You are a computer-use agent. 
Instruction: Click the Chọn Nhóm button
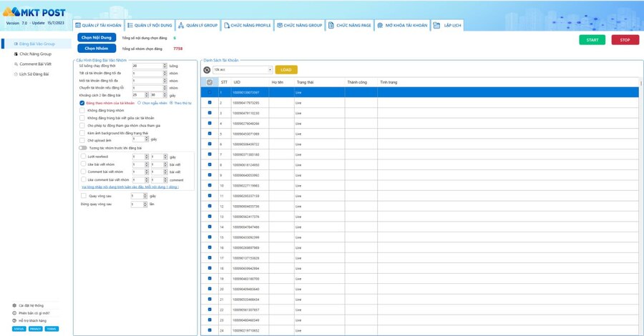click(97, 49)
